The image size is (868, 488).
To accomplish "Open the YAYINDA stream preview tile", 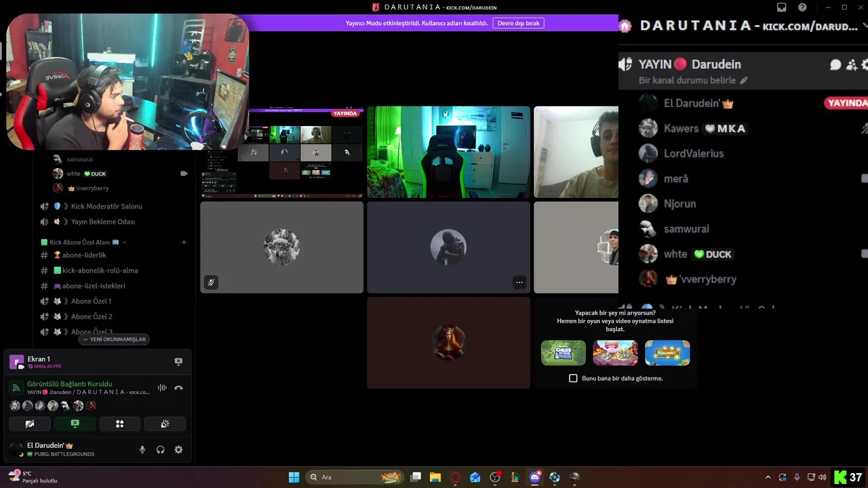I will click(282, 152).
